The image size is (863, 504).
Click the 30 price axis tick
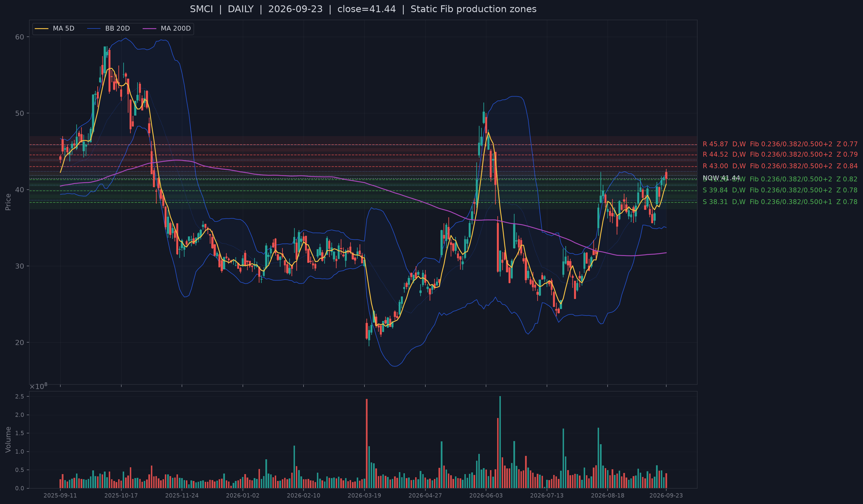tap(20, 266)
